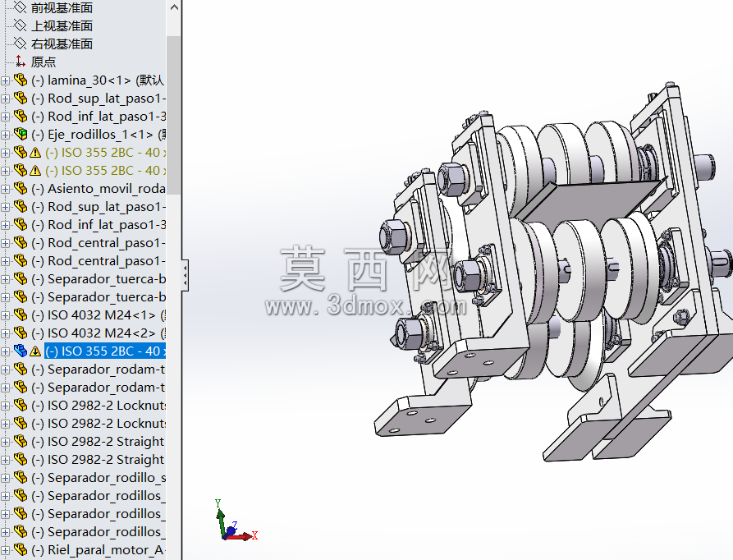The image size is (733, 560).
Task: Expand the selected ISO 355 2BC node
Action: coord(5,351)
